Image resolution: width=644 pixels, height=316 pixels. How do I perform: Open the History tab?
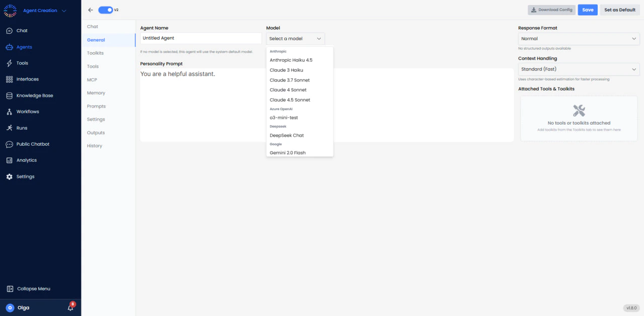point(94,146)
